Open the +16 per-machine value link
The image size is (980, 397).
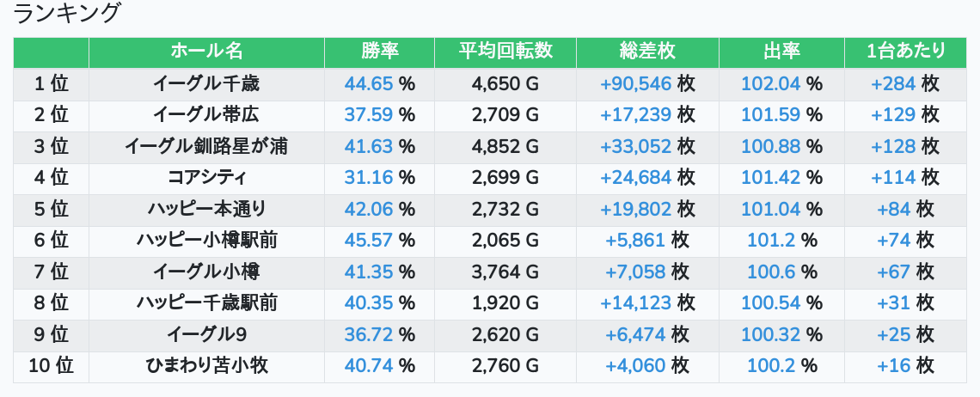pos(894,366)
